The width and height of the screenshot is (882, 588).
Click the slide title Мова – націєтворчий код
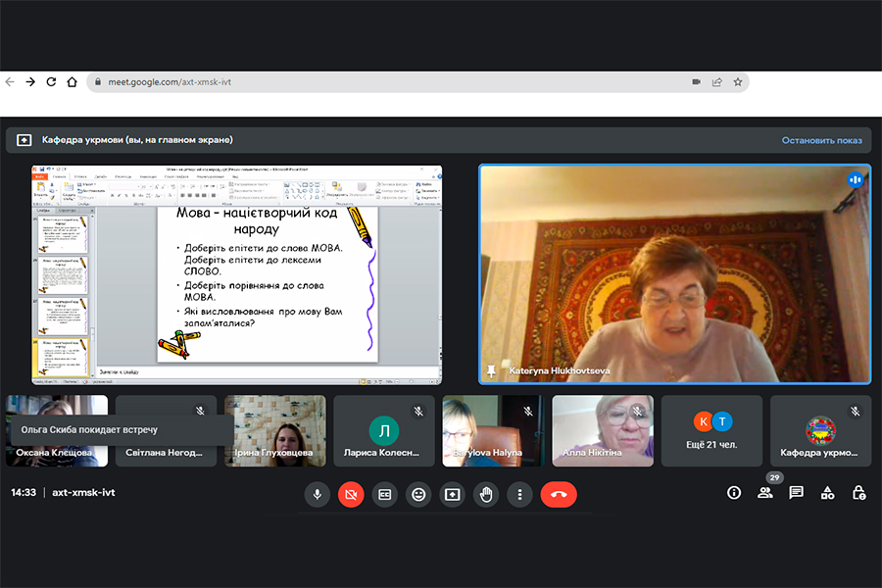(x=257, y=220)
